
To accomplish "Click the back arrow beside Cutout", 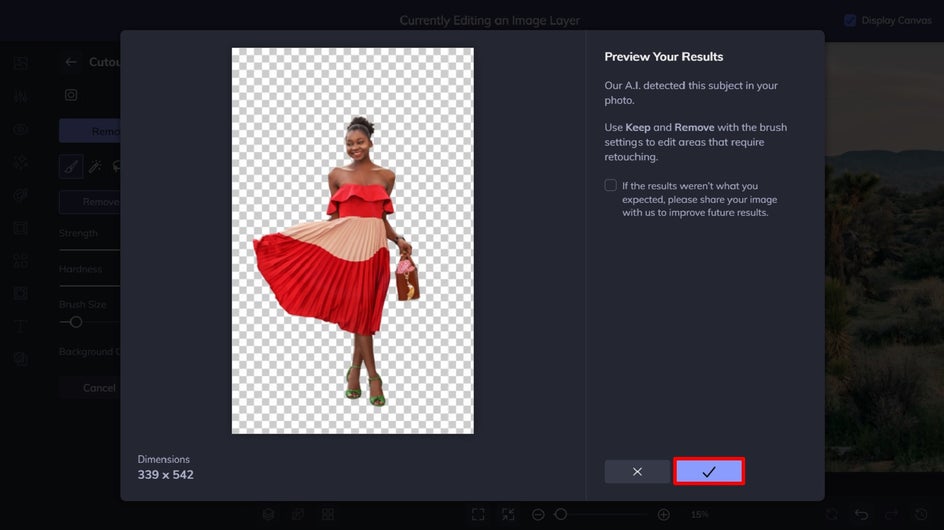I will (x=71, y=62).
